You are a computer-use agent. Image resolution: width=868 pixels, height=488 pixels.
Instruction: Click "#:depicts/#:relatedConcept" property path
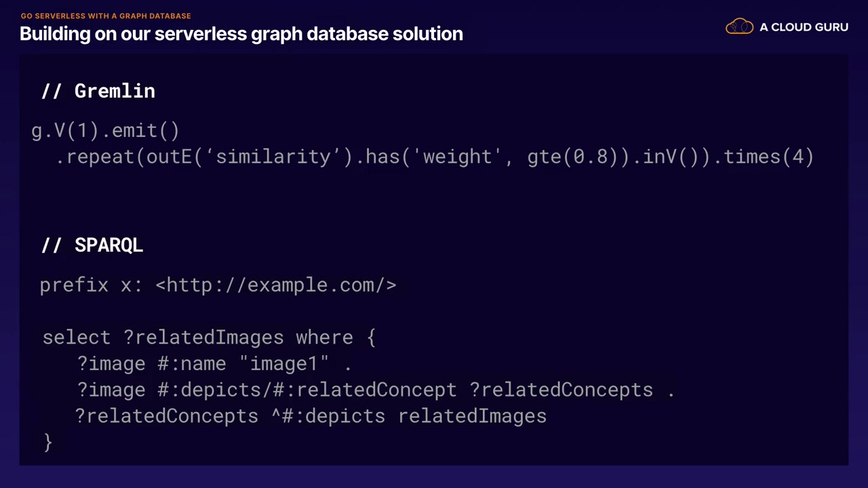[307, 390]
